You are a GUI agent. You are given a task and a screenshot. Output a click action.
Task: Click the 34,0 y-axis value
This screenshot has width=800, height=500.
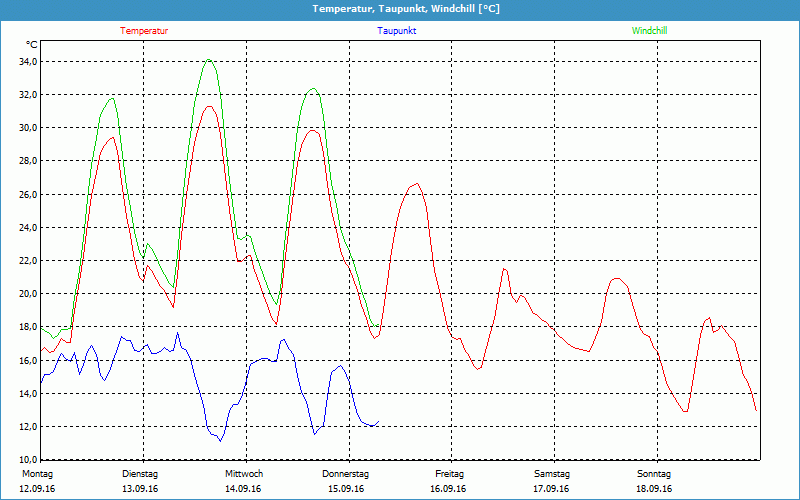coord(28,62)
